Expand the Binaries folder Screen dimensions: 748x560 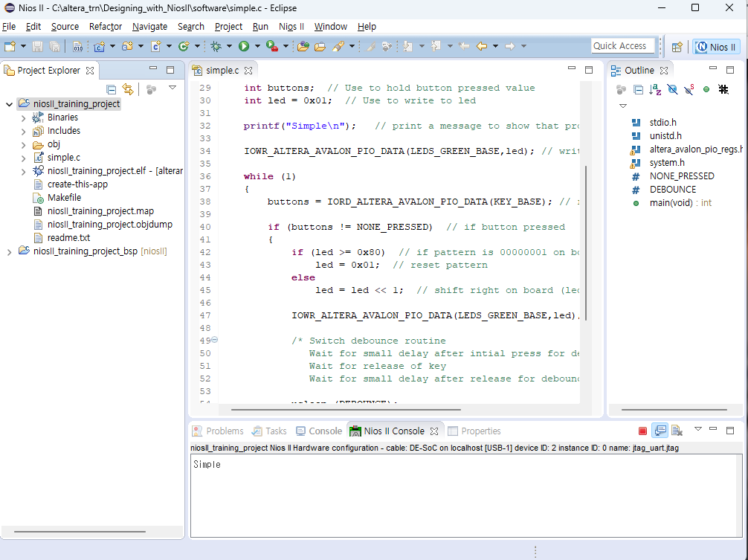click(23, 118)
